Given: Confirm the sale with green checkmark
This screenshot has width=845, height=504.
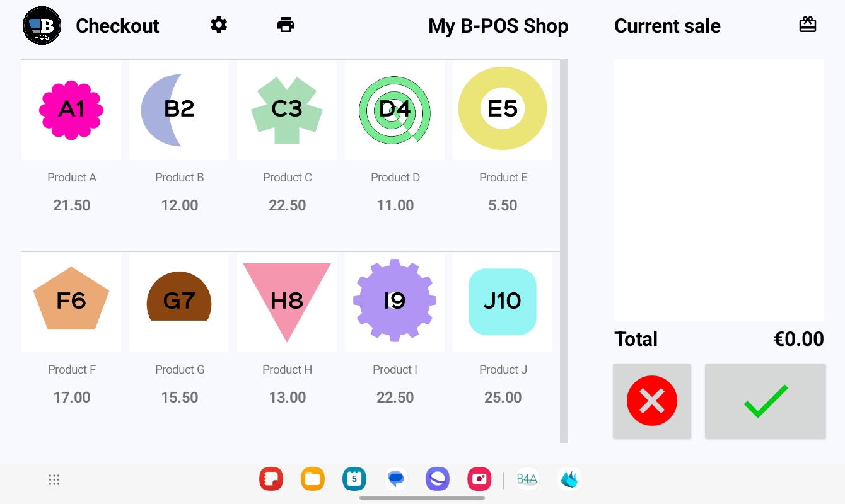Looking at the screenshot, I should (765, 401).
